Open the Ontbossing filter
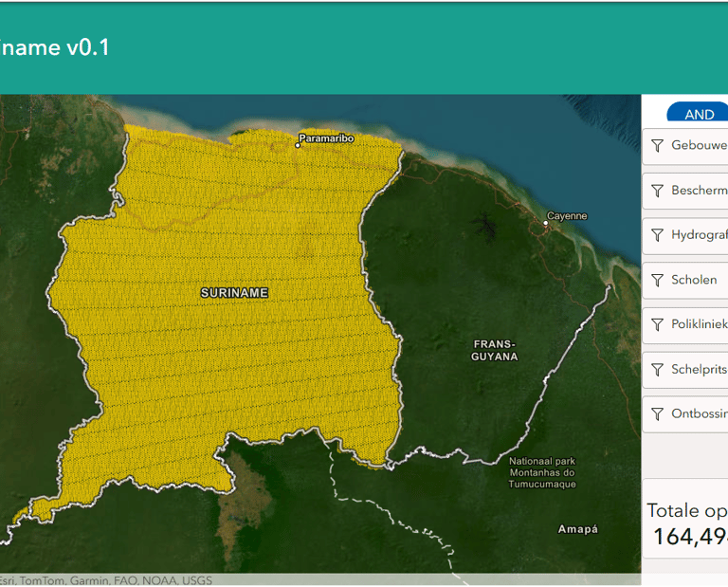Screen dimensions: 728x587 [x=685, y=414]
